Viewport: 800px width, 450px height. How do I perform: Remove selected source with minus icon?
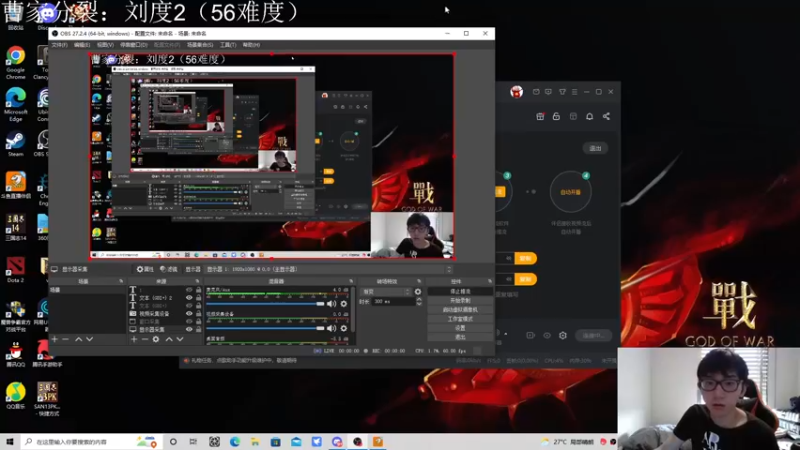pos(145,339)
